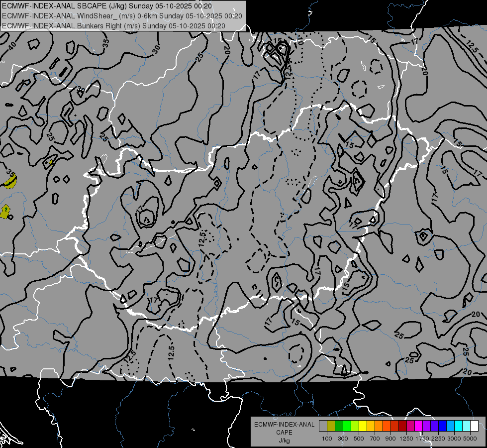Click the legend's 100 tick value
The width and height of the screenshot is (487, 448).
coord(327,439)
